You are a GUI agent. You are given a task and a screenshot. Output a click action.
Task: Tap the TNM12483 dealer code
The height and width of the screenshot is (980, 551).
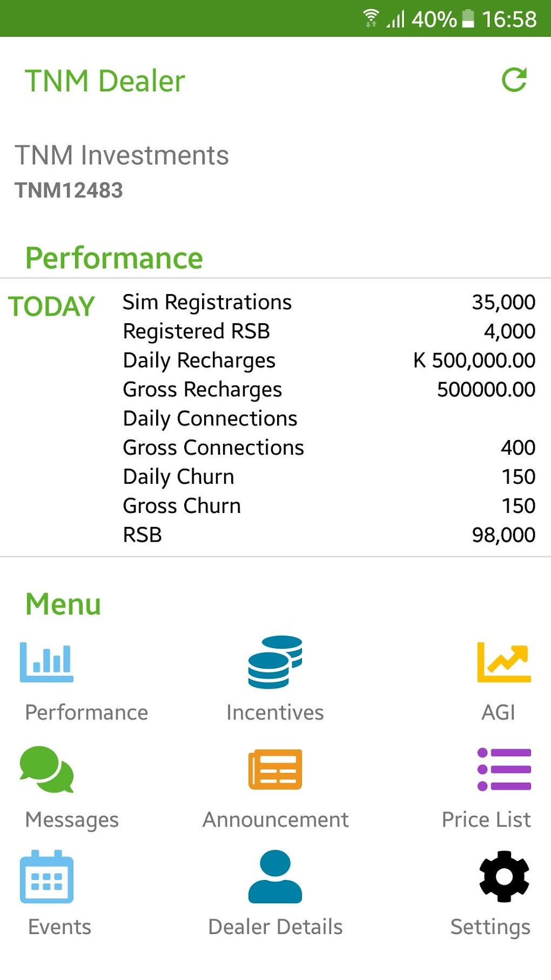point(69,190)
